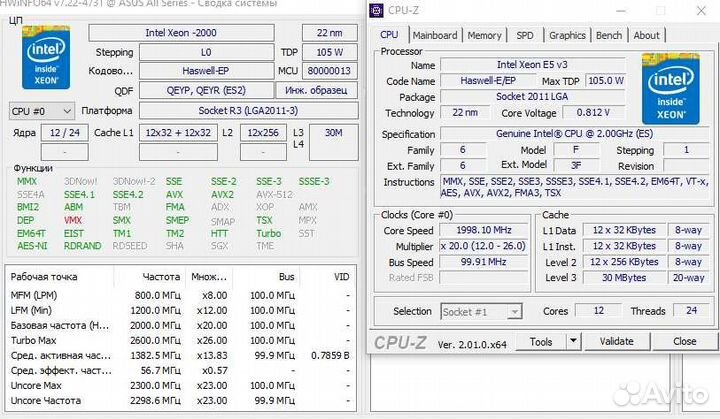The width and height of the screenshot is (720, 419).
Task: Click the Bus column header
Action: pos(266,277)
